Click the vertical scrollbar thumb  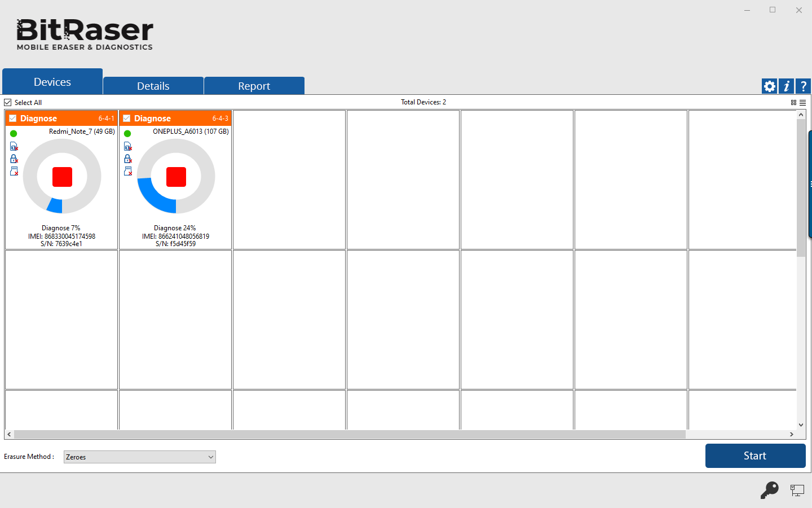[x=801, y=187]
